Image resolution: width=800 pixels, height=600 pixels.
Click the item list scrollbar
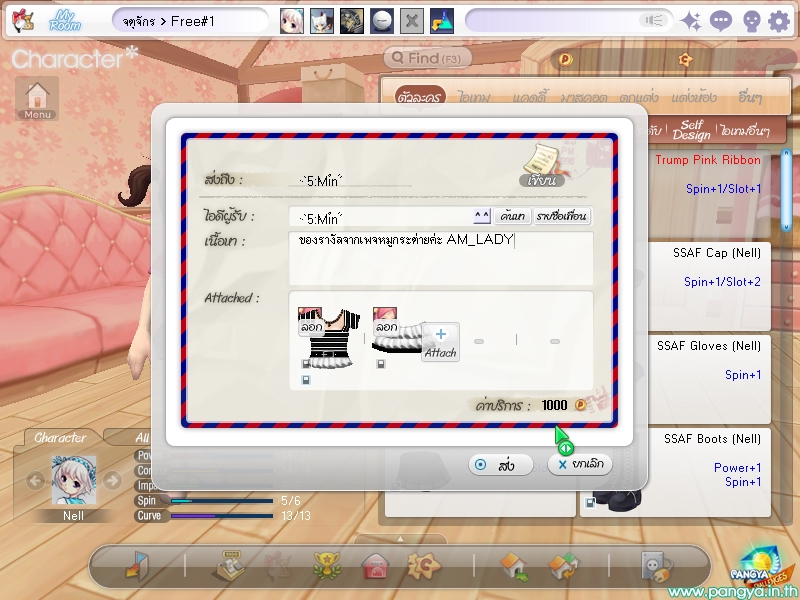786,189
